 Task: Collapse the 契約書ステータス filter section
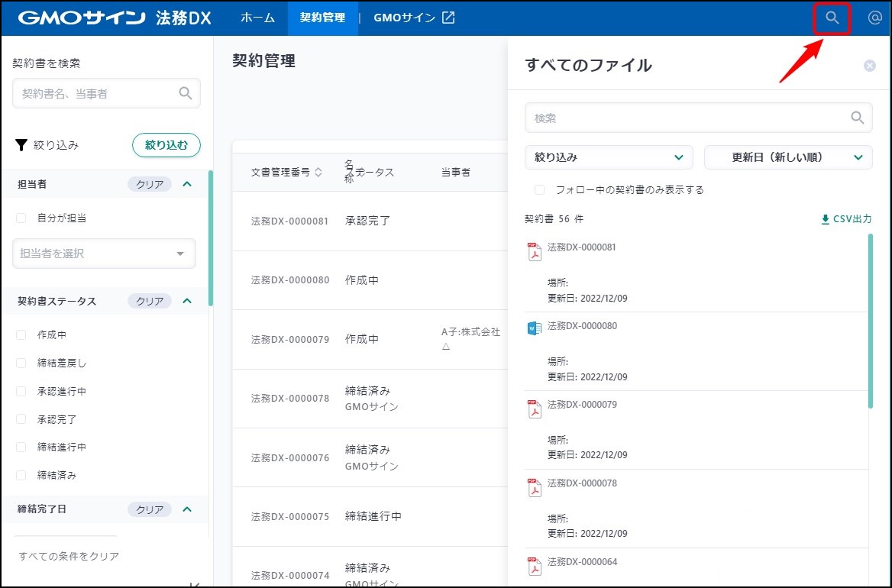(x=187, y=301)
